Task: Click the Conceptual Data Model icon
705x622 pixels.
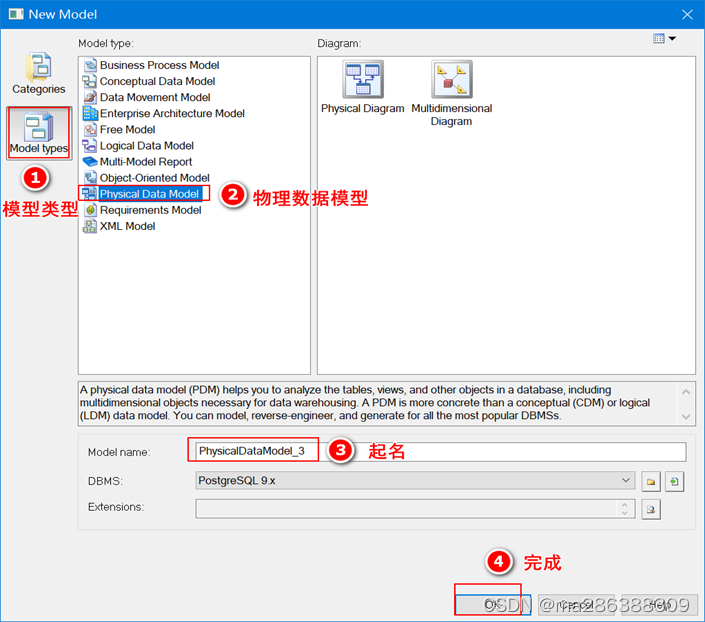Action: coord(90,81)
